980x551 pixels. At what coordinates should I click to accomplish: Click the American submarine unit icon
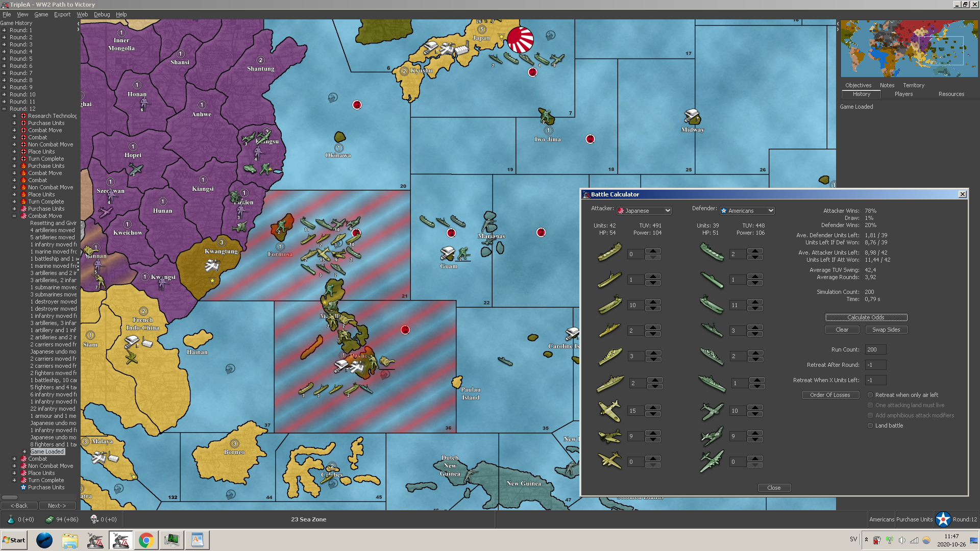(x=712, y=279)
